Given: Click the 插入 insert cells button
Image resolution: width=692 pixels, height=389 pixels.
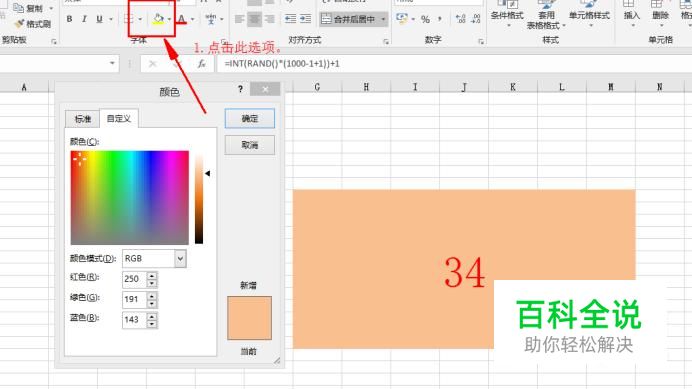Looking at the screenshot, I should (x=632, y=14).
